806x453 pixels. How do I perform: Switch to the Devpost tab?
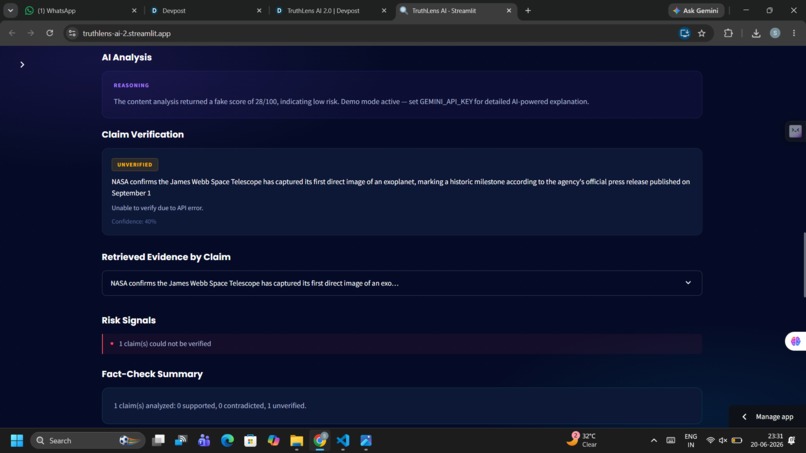click(x=206, y=10)
